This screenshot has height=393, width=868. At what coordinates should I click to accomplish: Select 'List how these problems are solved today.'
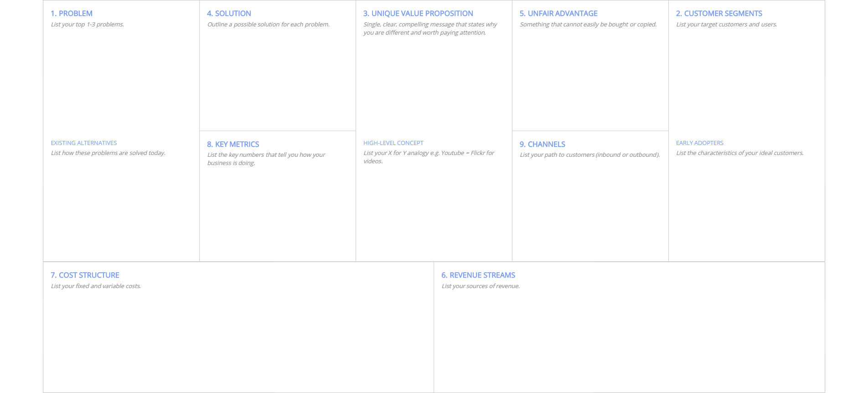coord(108,153)
